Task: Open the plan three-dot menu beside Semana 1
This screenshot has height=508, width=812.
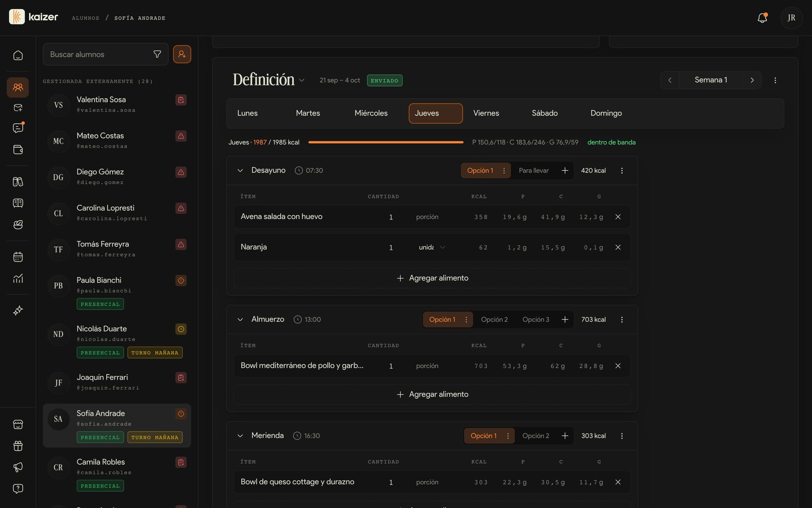Action: coord(775,80)
